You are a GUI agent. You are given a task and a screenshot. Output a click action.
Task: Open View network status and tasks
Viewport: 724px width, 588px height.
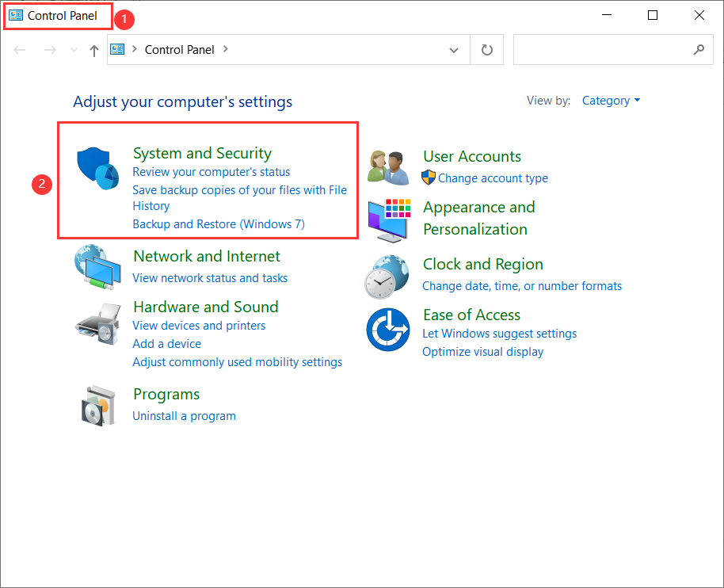210,278
